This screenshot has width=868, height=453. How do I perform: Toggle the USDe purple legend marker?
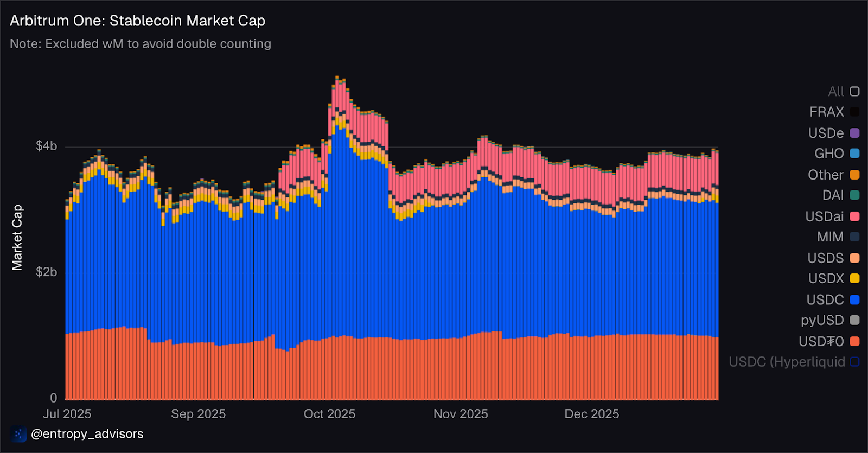coord(854,133)
